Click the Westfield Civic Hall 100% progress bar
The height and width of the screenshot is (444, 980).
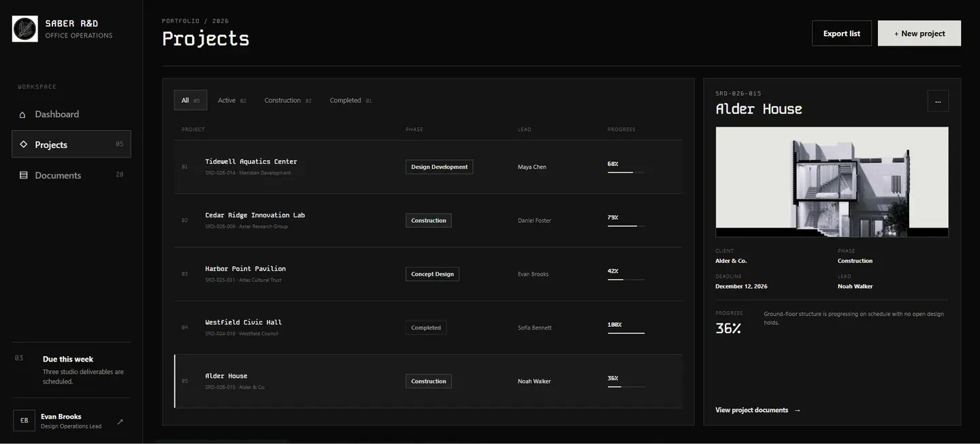tap(626, 333)
